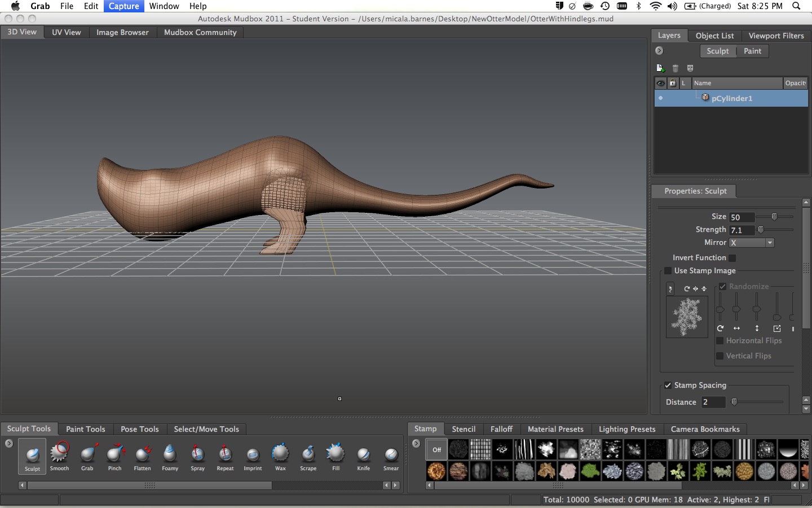Select the Knife tool
The width and height of the screenshot is (812, 508).
coord(364,454)
